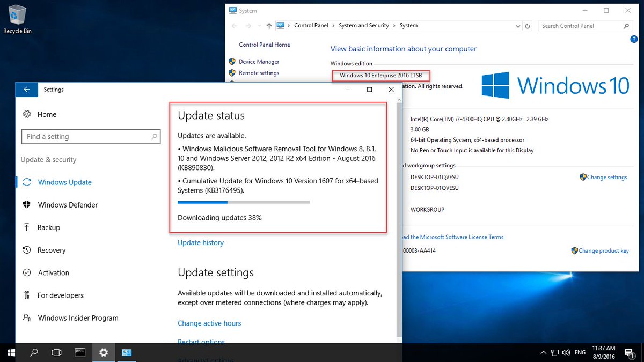Open the Action Center notification icon
This screenshot has width=644, height=362.
(629, 352)
